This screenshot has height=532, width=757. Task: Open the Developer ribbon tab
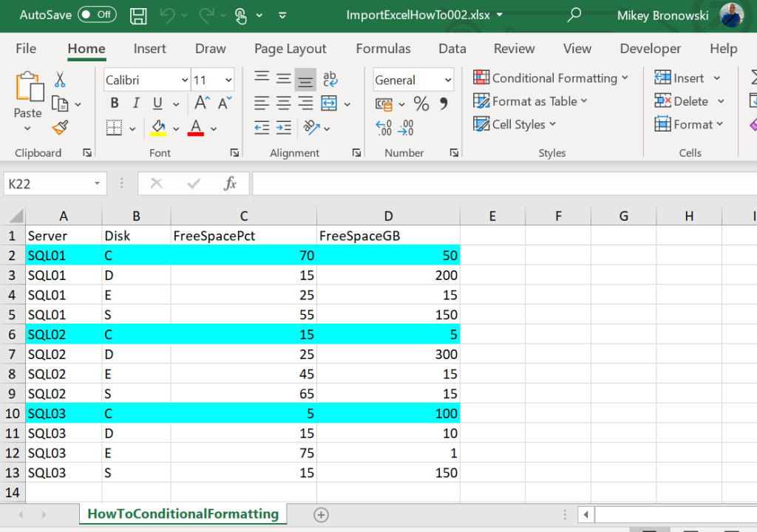[x=650, y=49]
